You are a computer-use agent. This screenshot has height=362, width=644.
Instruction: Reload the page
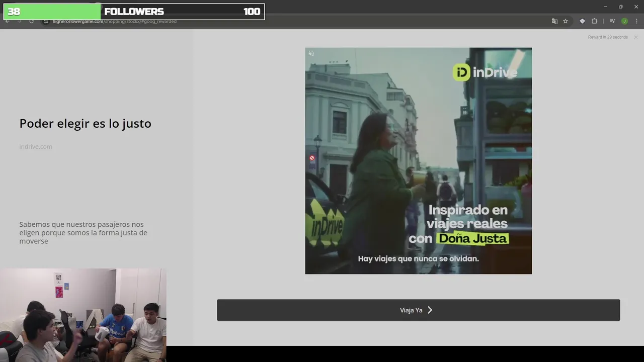(31, 21)
